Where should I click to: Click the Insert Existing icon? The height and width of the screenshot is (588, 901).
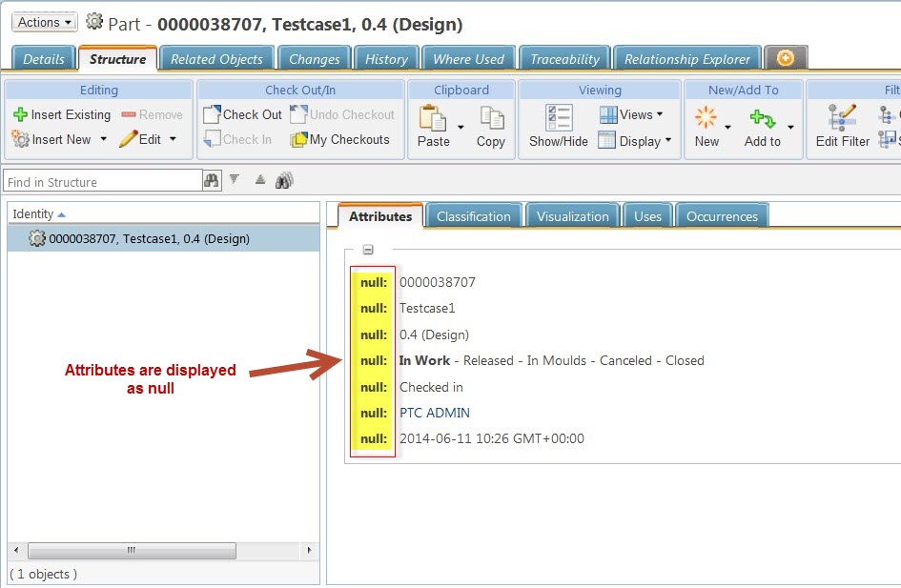pos(20,114)
